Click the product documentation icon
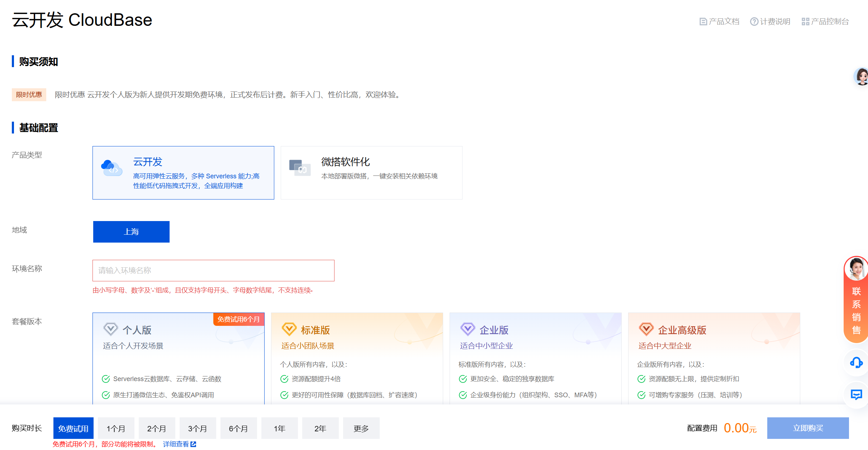868x450 pixels. [703, 22]
